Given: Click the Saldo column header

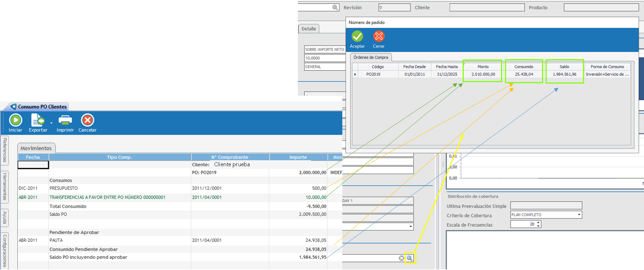Looking at the screenshot, I should point(564,67).
